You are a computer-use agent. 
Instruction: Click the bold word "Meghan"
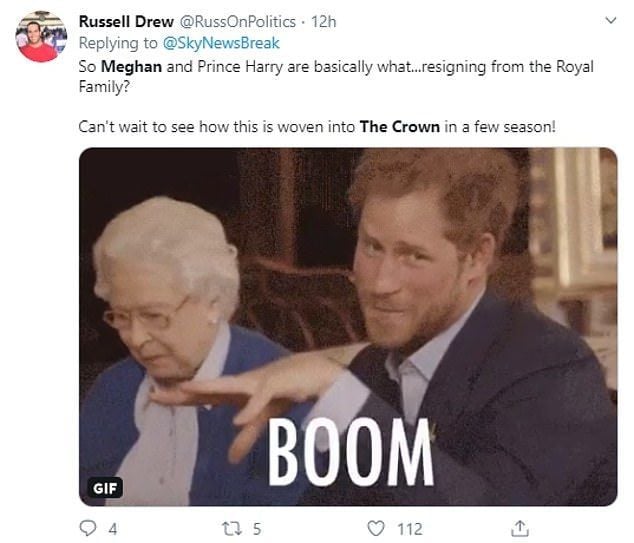tap(132, 66)
